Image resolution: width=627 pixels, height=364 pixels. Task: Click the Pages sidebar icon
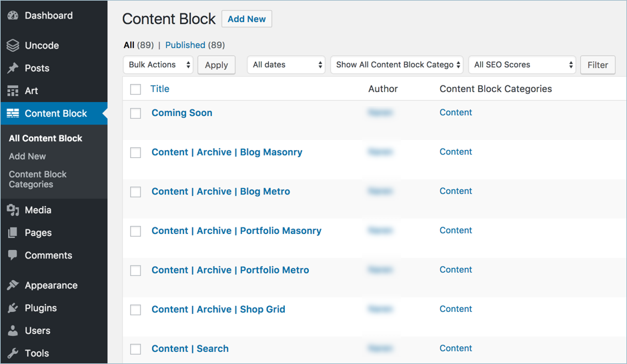(x=13, y=233)
